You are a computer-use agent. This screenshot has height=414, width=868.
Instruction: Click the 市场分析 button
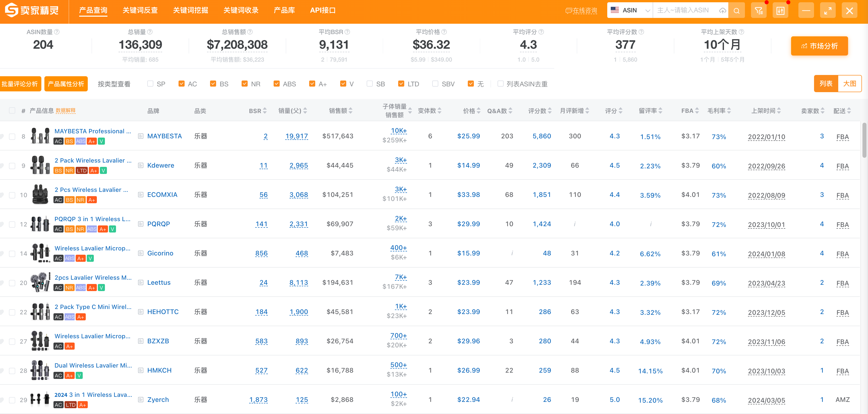point(819,46)
